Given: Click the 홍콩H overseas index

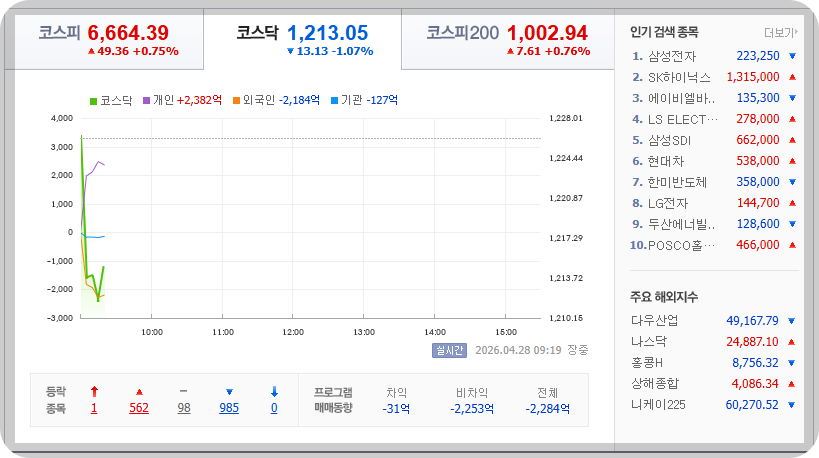Looking at the screenshot, I should click(647, 362).
